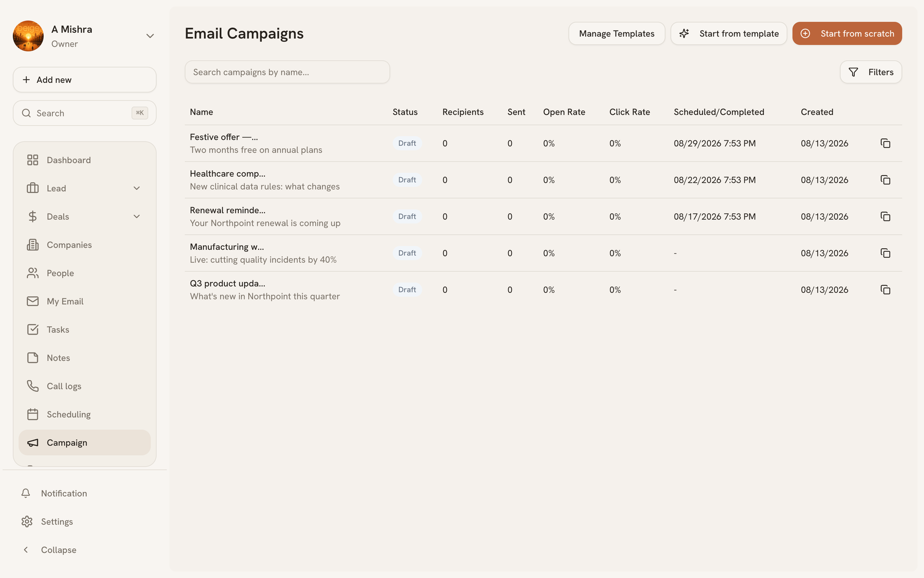Screen dimensions: 924x578
Task: Duplicate the Manufacturing campaign
Action: pos(885,253)
